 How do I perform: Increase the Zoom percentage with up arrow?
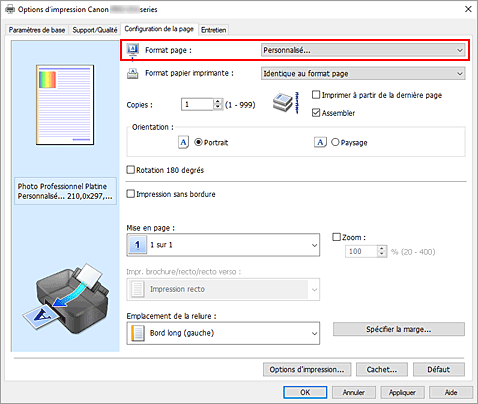tap(382, 249)
